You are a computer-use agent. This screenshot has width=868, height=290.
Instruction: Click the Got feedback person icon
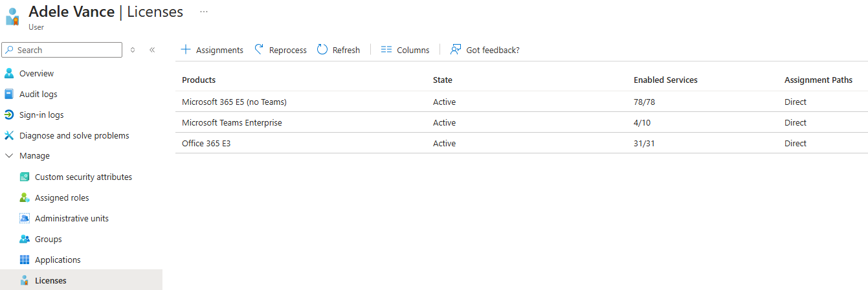(x=456, y=49)
